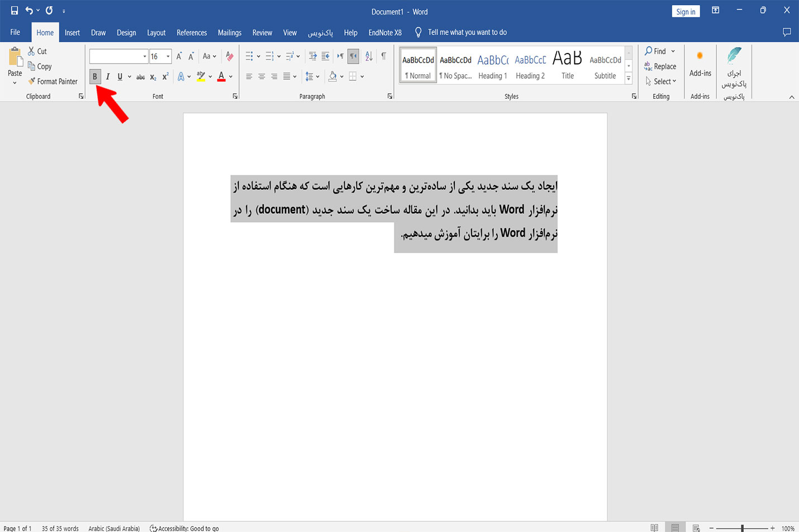Switch to Print Layout view
Viewport: 799px width, 532px height.
pos(675,528)
